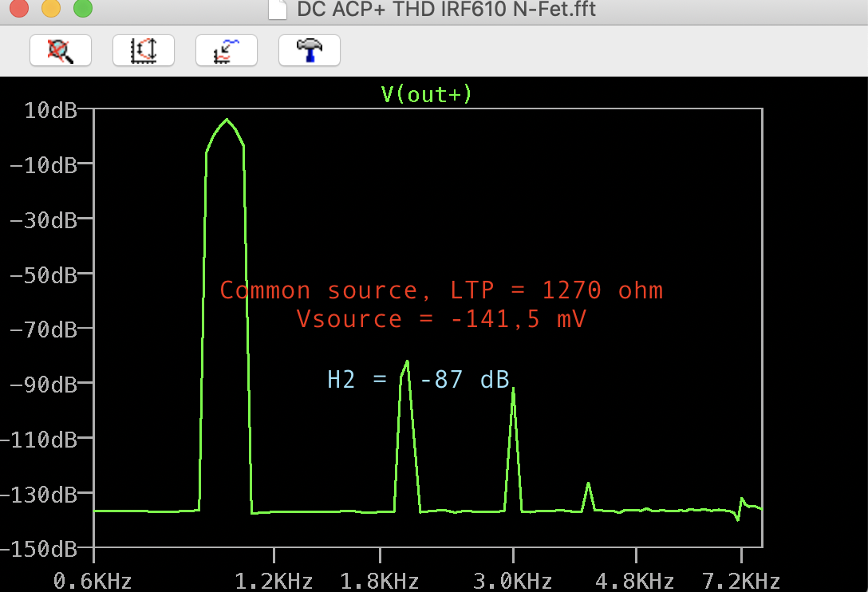
Task: Maximize the window with the green button
Action: pos(83,8)
